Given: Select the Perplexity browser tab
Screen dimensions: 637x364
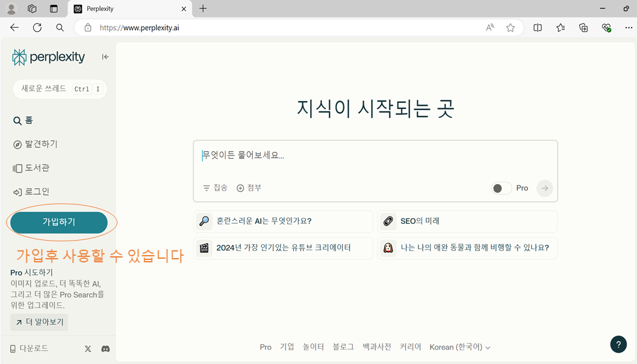Looking at the screenshot, I should [129, 8].
